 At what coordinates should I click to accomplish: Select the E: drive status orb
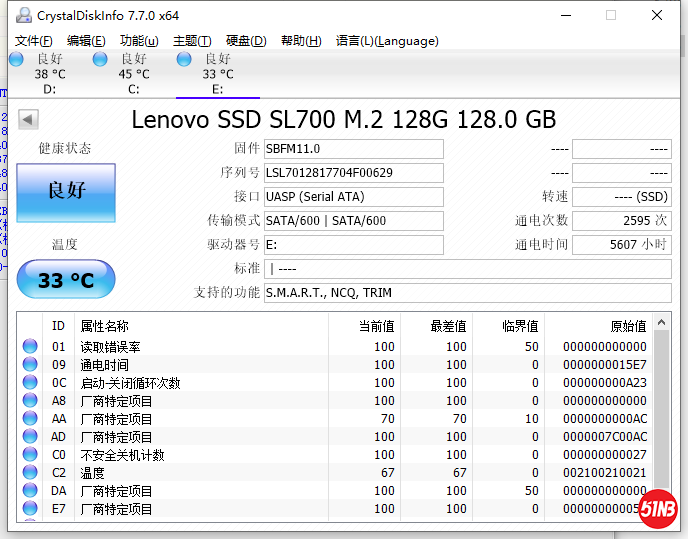(184, 60)
